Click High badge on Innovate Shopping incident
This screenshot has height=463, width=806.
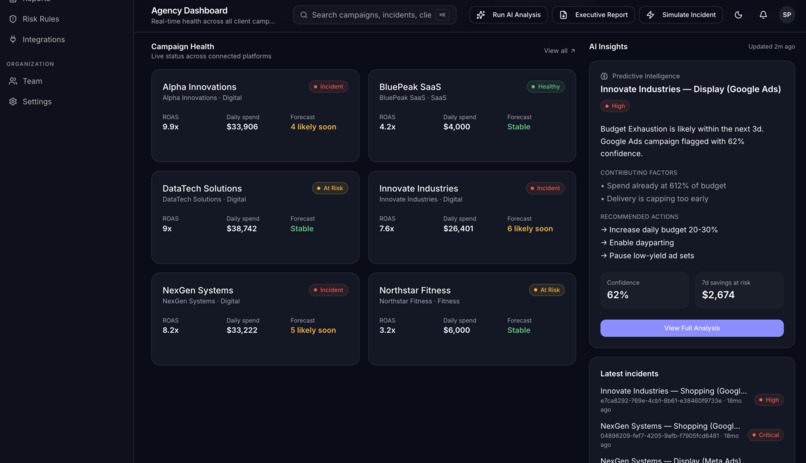tap(769, 400)
